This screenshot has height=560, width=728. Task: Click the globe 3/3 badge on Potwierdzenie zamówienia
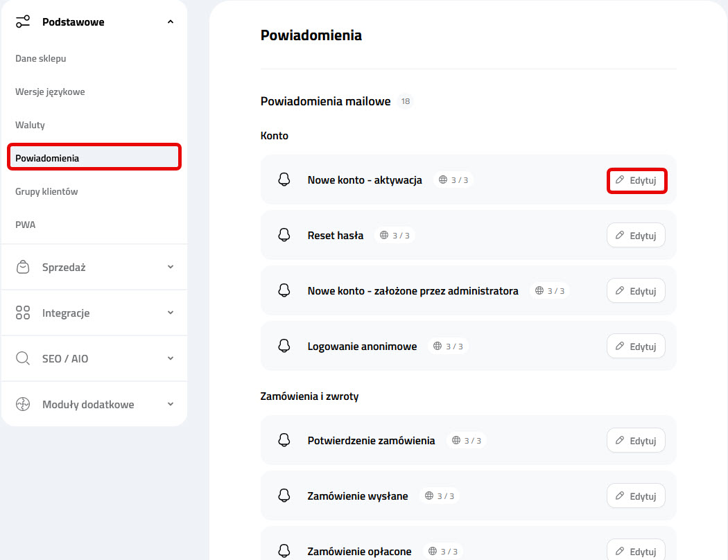tap(466, 439)
